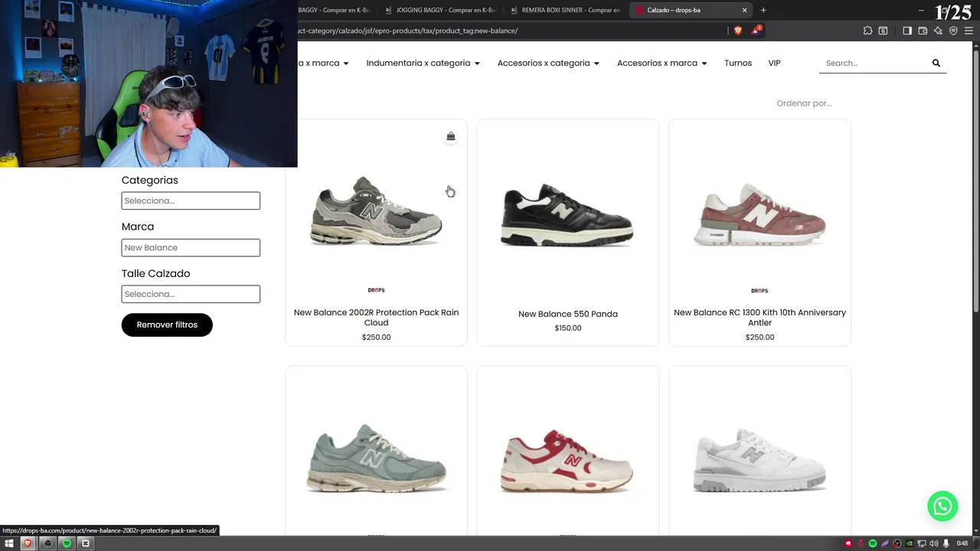The width and height of the screenshot is (980, 551).
Task: Go to the VIP menu item
Action: [774, 63]
